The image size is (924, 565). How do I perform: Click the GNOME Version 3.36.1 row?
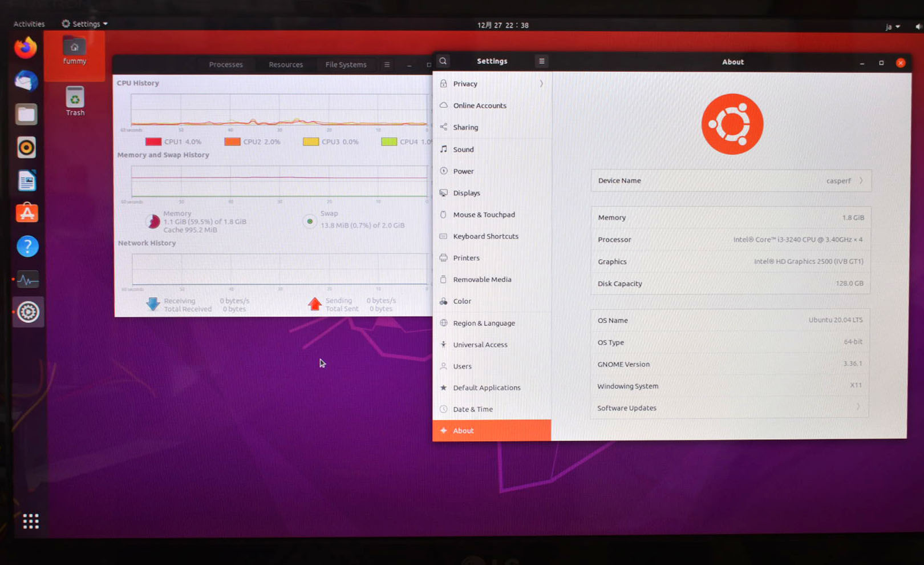pyautogui.click(x=730, y=364)
